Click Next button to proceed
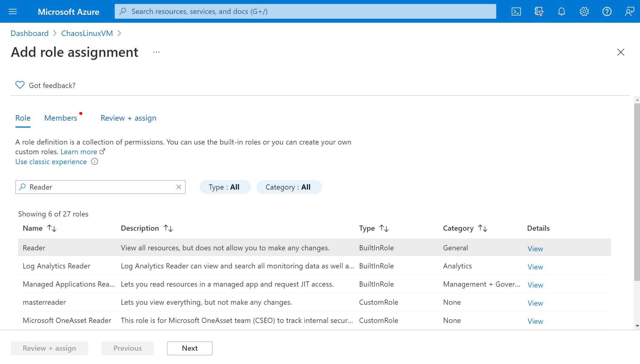This screenshot has height=364, width=640. [190, 348]
